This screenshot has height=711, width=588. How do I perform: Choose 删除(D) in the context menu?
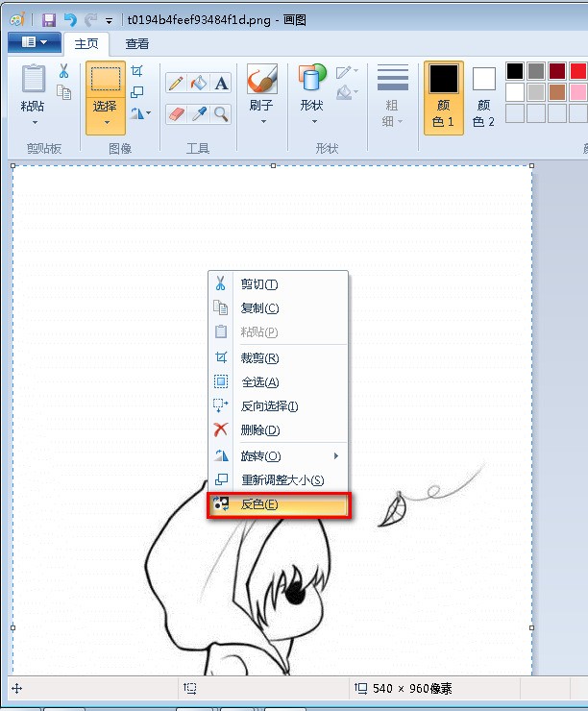coord(278,429)
